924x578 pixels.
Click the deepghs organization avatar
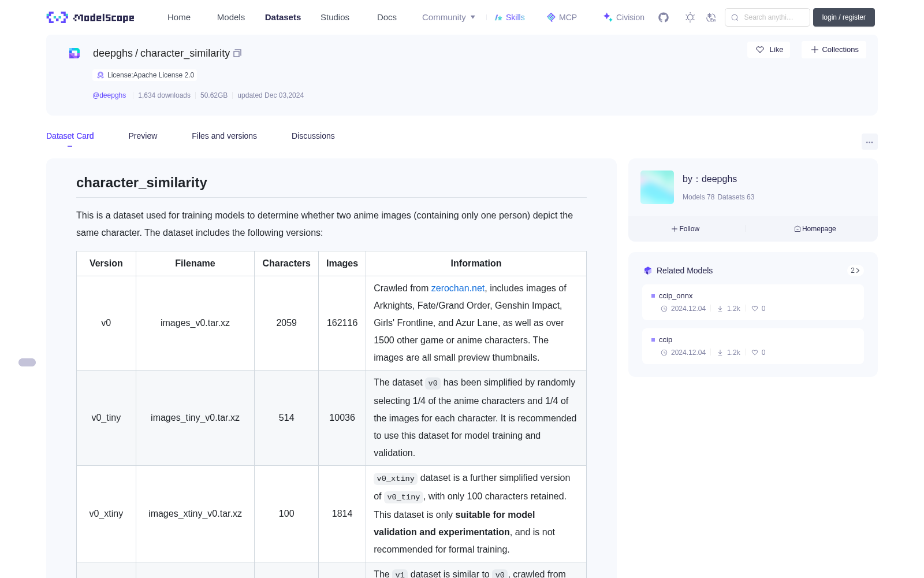(657, 187)
